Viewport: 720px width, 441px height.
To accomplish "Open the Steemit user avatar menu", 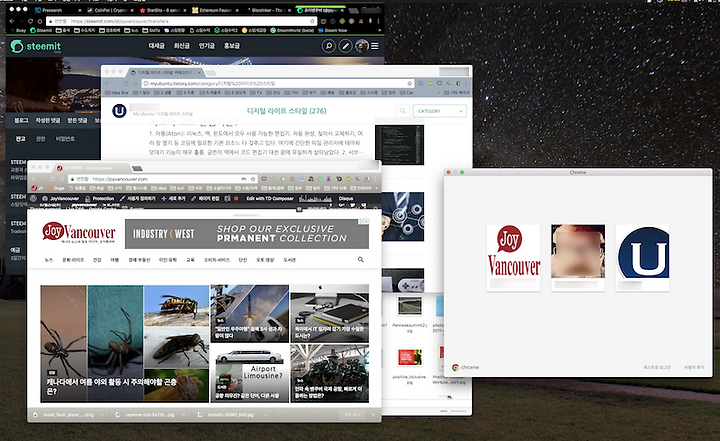I will 362,46.
